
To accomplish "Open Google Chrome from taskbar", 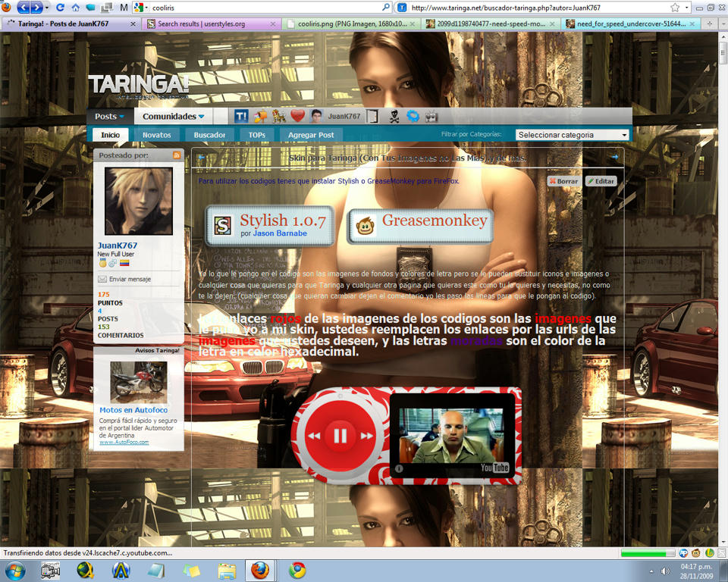I will coord(297,571).
